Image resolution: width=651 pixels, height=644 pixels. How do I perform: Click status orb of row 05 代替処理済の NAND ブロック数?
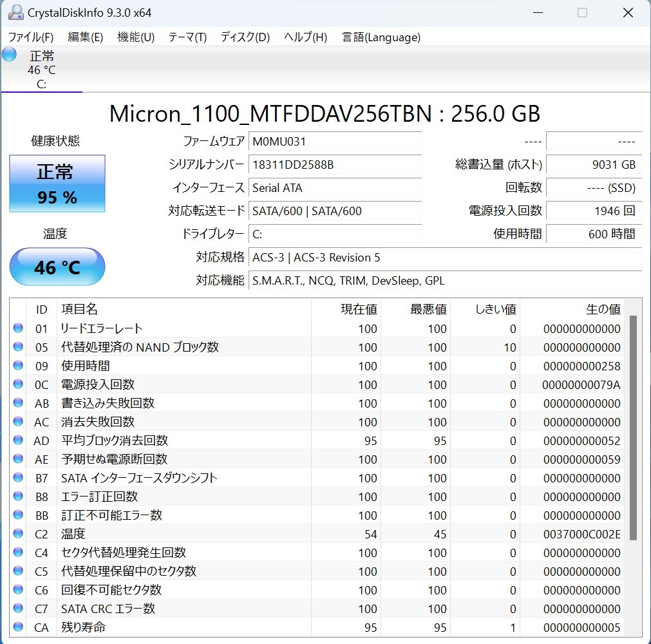point(18,346)
